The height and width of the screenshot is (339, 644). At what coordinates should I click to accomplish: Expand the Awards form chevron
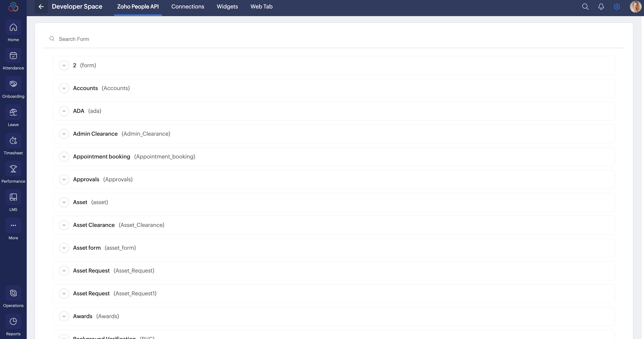(64, 316)
